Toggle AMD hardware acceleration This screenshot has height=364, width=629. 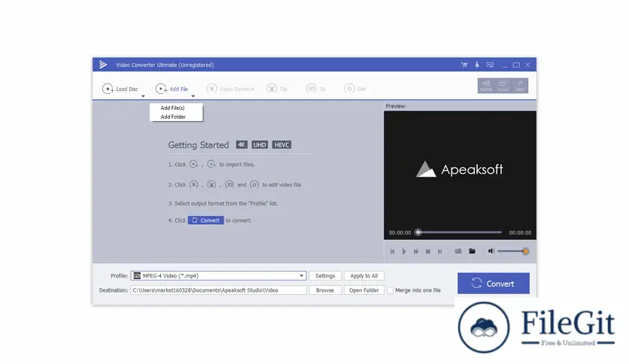(x=519, y=86)
